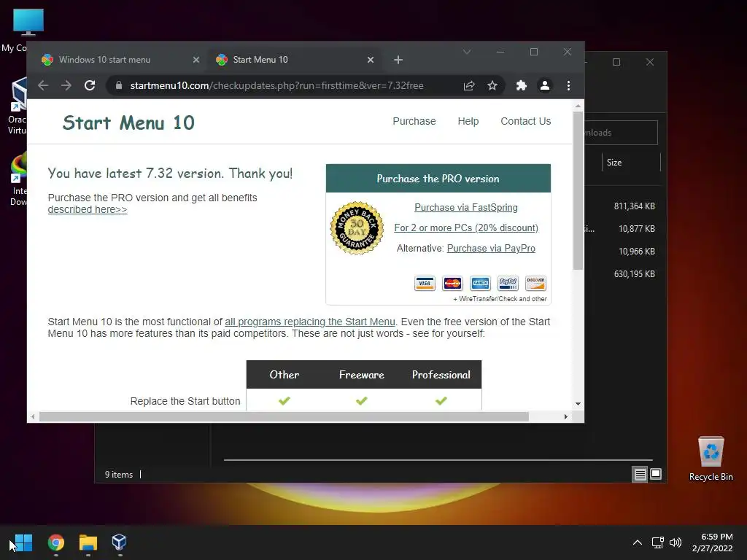Image resolution: width=747 pixels, height=560 pixels.
Task: Click Purchase via FastSpring link
Action: pos(466,208)
